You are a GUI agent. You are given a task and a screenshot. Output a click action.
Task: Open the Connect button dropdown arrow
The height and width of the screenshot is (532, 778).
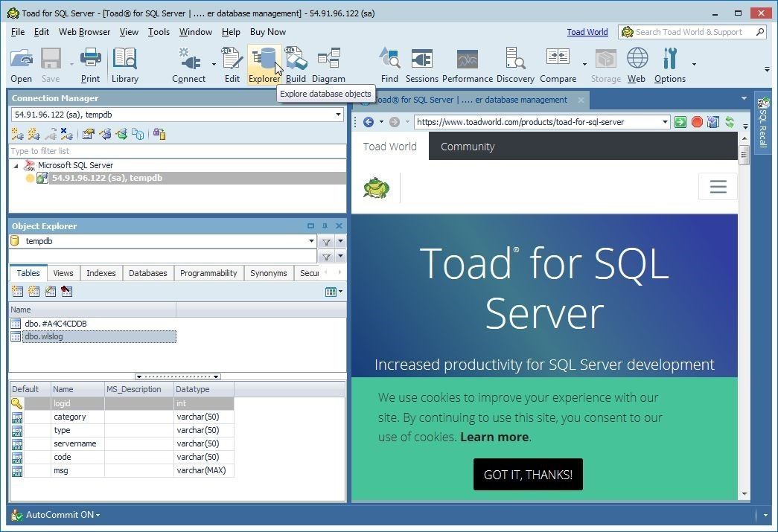214,65
